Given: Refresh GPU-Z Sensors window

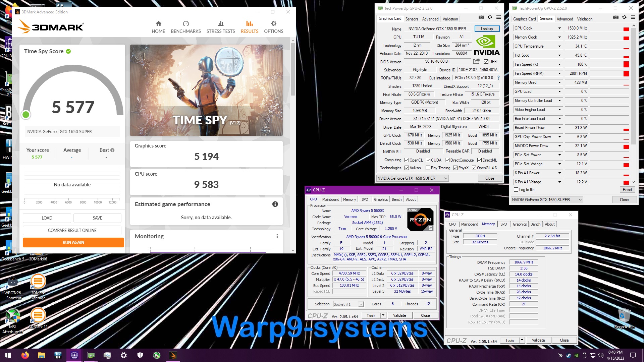Looking at the screenshot, I should point(624,17).
